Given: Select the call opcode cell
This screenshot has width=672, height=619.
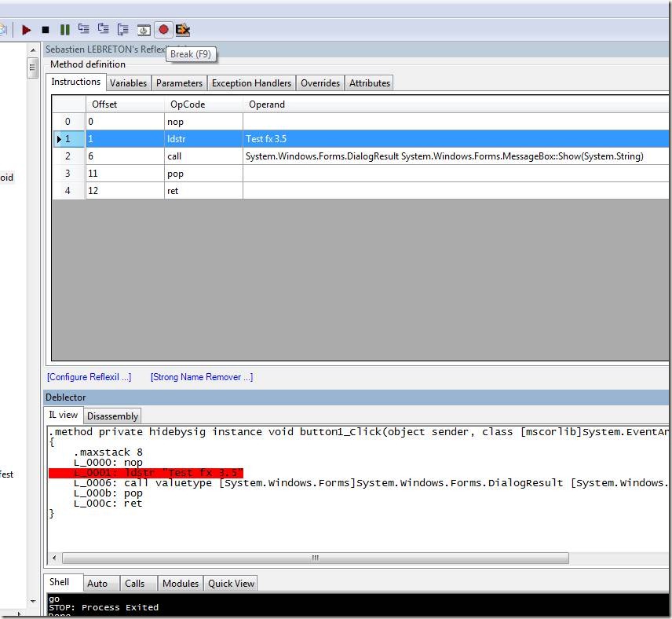Looking at the screenshot, I should tap(203, 156).
